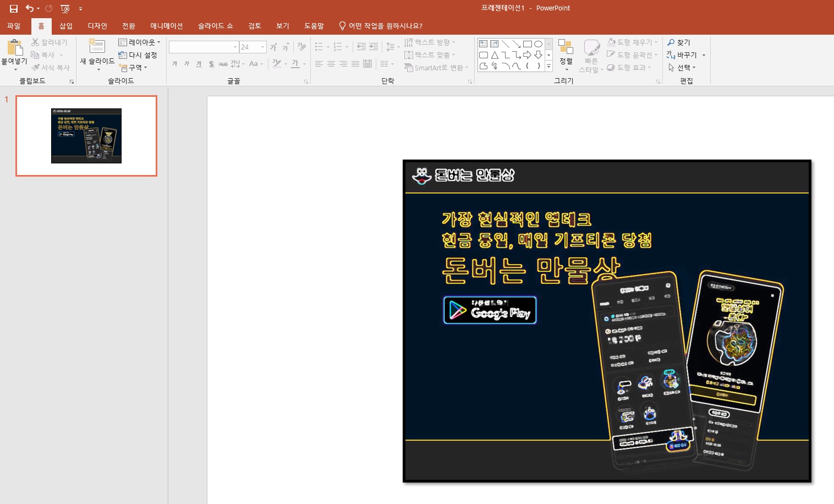Decrease font size with the small 가 icon
The width and height of the screenshot is (834, 504).
286,47
